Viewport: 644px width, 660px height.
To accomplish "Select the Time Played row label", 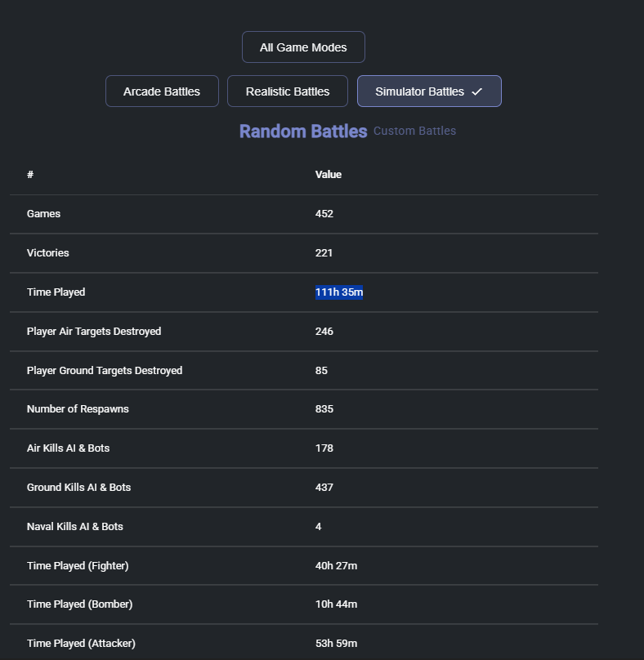I will 56,292.
